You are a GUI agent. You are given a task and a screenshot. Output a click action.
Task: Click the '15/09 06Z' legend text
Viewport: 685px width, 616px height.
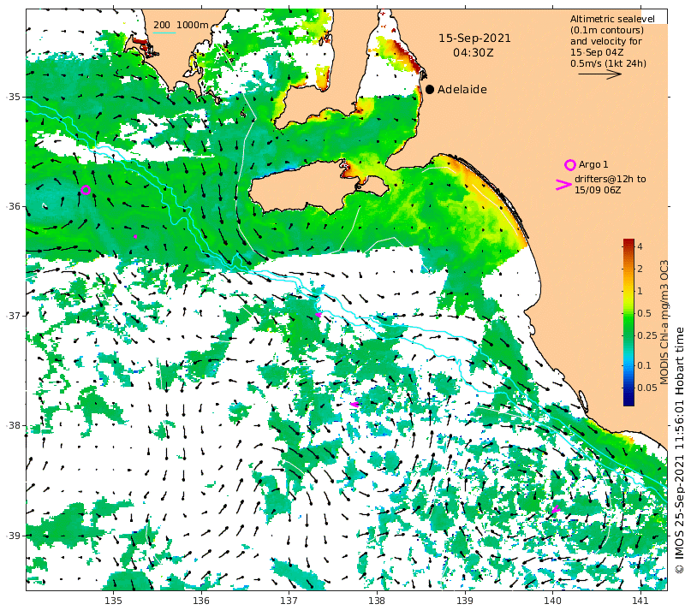597,190
